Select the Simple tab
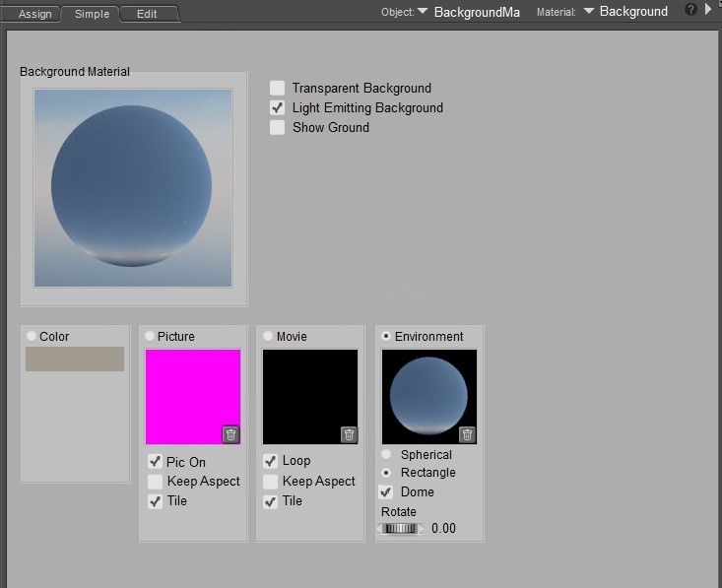Viewport: 722px width, 588px height. (x=92, y=14)
